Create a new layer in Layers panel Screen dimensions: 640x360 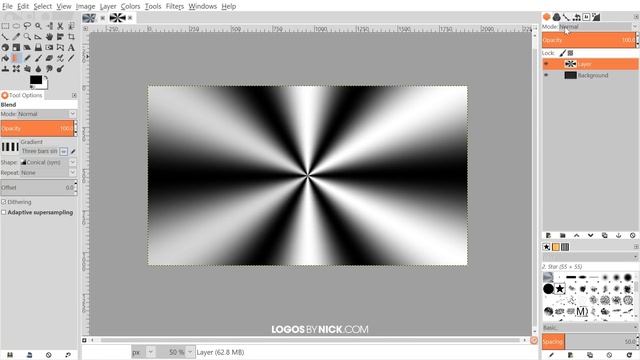548,236
